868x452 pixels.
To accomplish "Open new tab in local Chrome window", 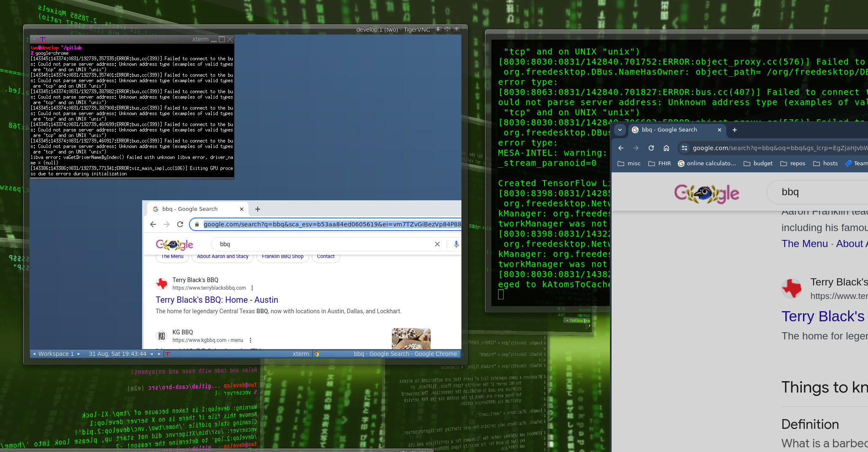I will pyautogui.click(x=735, y=130).
